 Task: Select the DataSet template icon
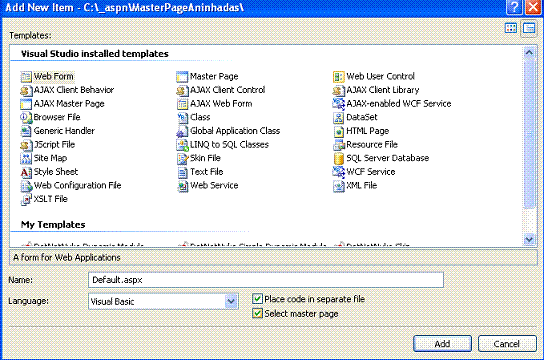pyautogui.click(x=338, y=117)
